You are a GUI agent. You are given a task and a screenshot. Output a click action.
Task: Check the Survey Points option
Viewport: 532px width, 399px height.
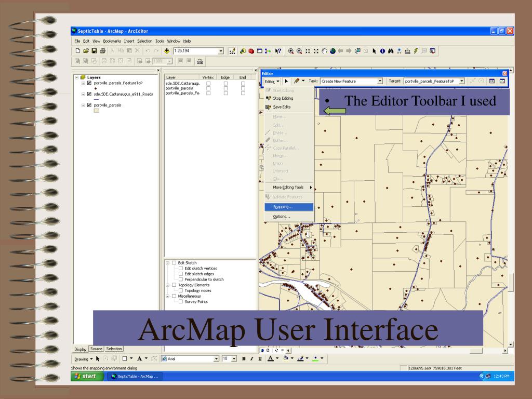[181, 302]
